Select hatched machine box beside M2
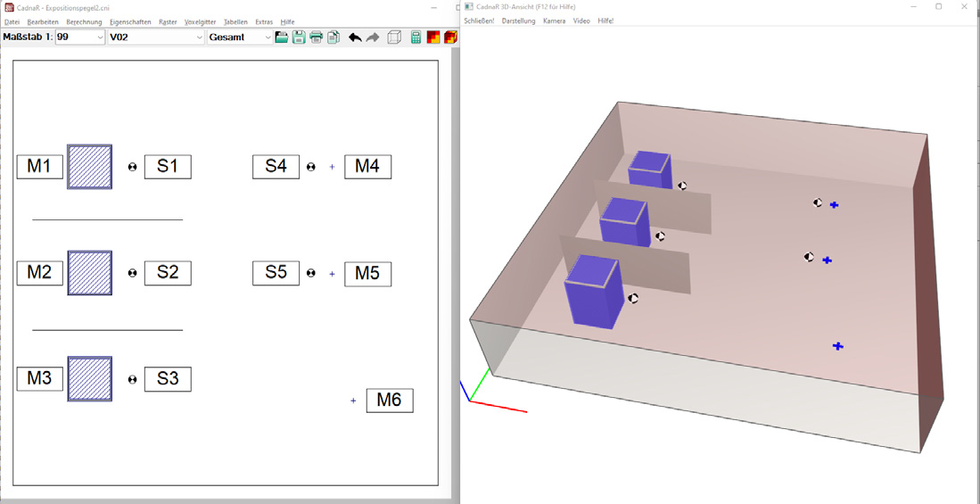Viewport: 980px width, 504px height. point(89,273)
